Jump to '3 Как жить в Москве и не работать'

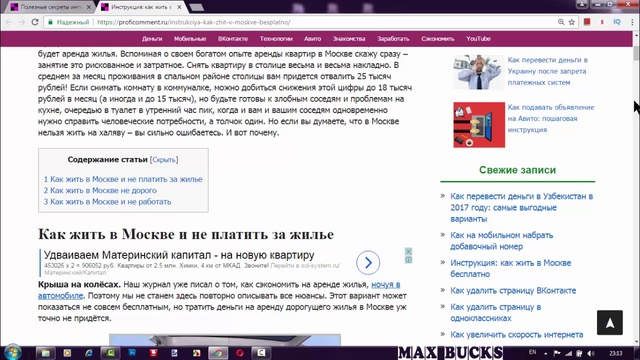tap(107, 202)
